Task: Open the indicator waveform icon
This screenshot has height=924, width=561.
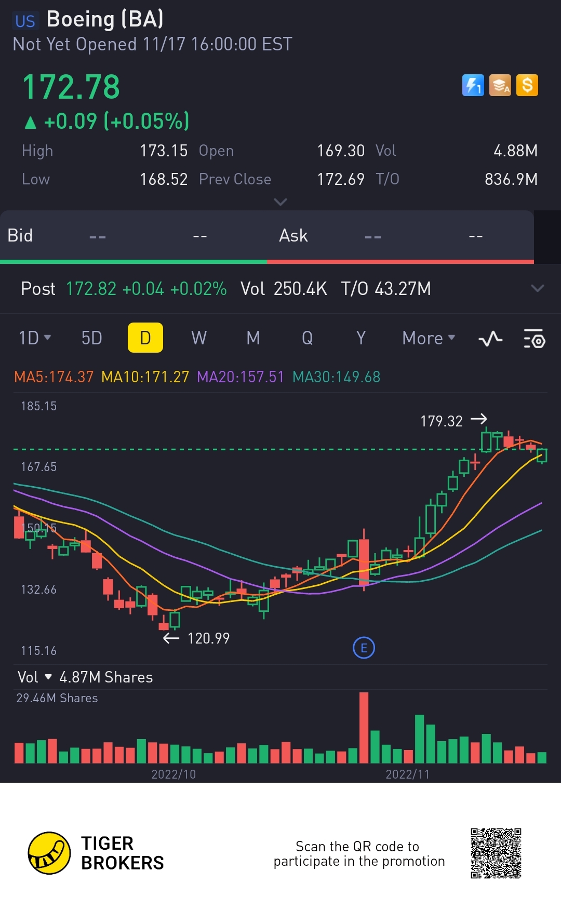Action: [490, 339]
